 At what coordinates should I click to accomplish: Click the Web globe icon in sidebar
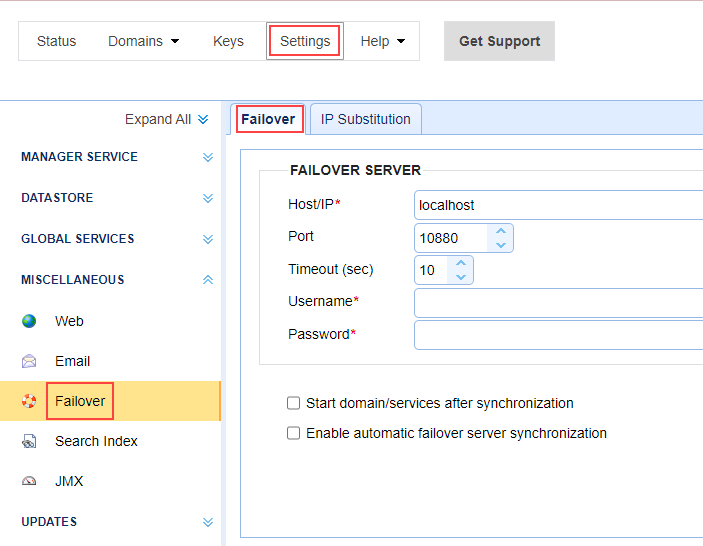coord(29,321)
